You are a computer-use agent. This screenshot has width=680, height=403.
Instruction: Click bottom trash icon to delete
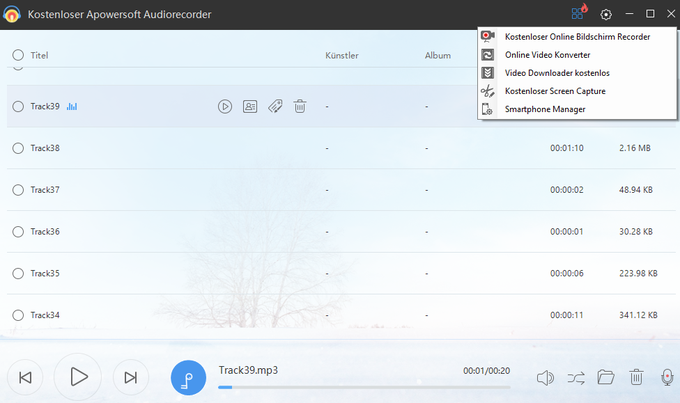click(x=636, y=377)
